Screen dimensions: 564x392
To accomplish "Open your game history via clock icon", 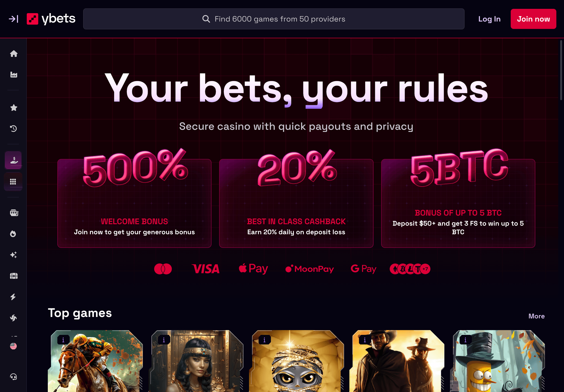I will pos(14,128).
